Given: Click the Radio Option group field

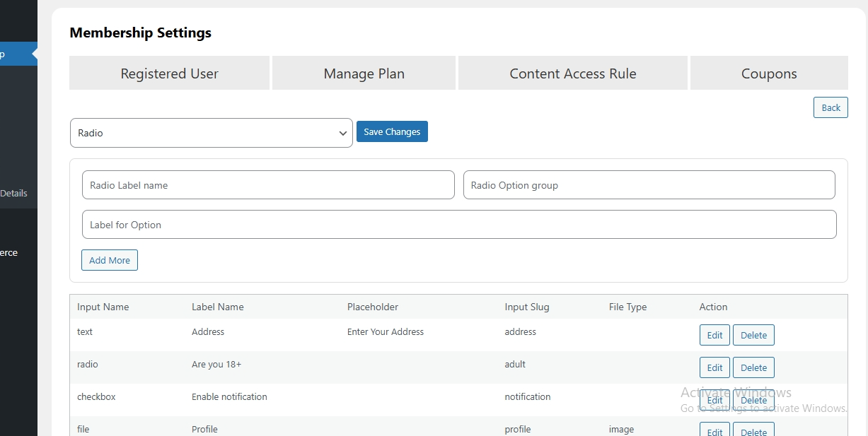Looking at the screenshot, I should (649, 185).
